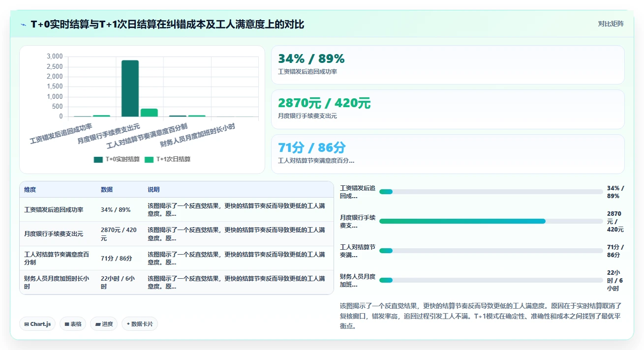Click the 71分 / 86分 table value
Screen dimensions: 644x350
click(117, 258)
